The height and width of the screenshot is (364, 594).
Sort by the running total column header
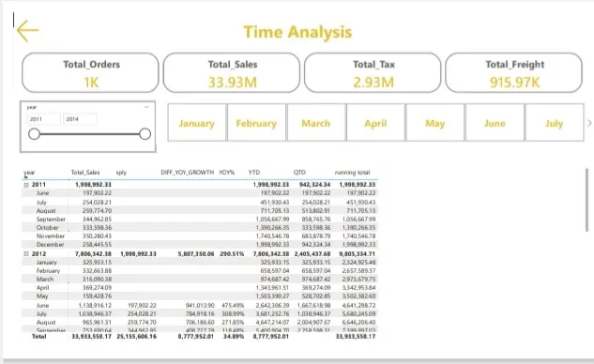(x=352, y=173)
